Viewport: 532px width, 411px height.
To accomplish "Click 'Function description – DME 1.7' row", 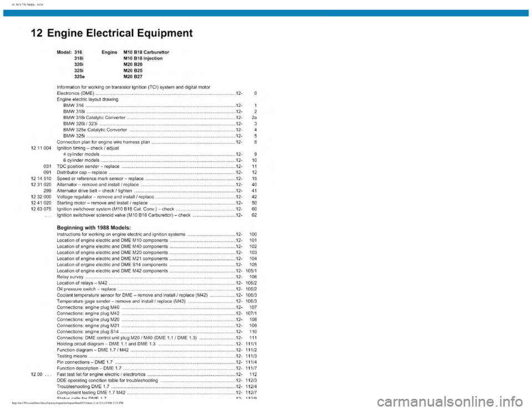I will [157, 368].
